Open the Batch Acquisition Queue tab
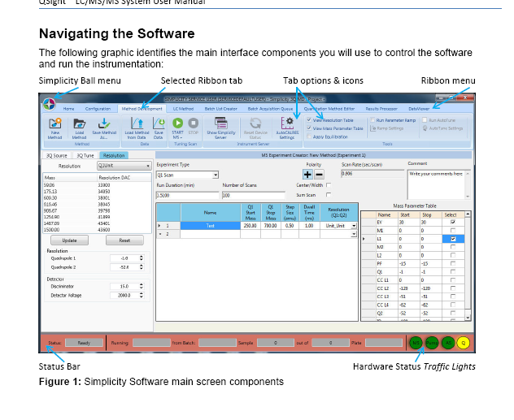Screen dimensions: 514x420 click(x=270, y=109)
